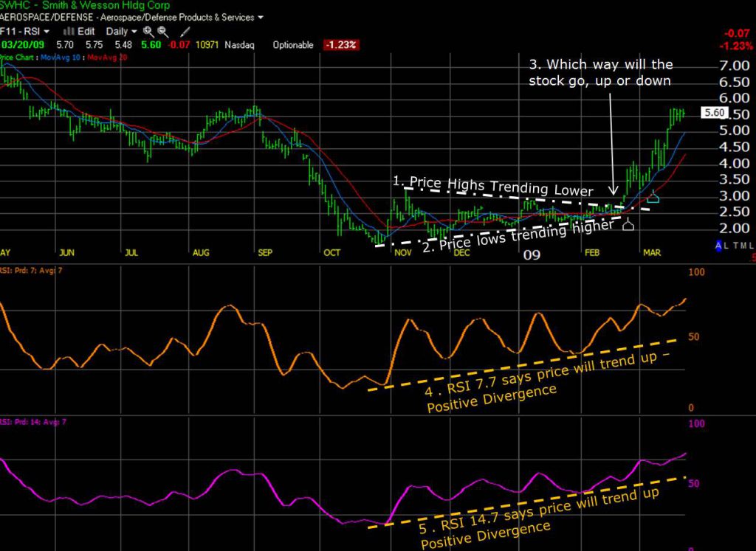
Task: Click the white triangle marker near MAR on the chart
Action: pos(628,226)
